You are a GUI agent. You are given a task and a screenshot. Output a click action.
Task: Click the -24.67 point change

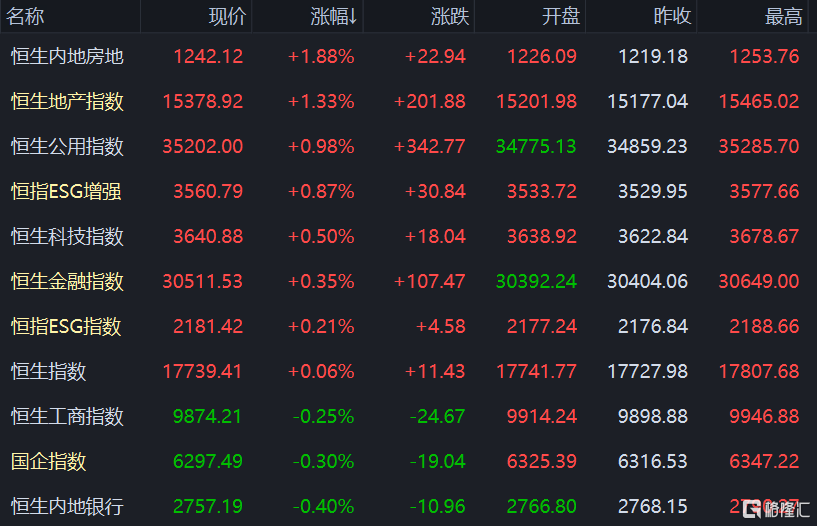[438, 417]
